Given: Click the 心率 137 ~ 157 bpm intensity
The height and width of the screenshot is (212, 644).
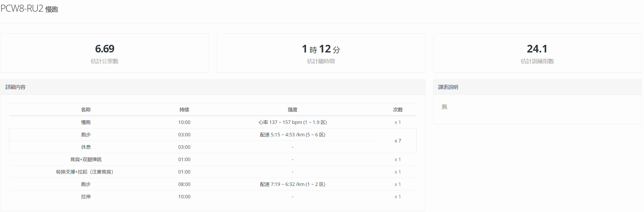Looking at the screenshot, I should 292,122.
